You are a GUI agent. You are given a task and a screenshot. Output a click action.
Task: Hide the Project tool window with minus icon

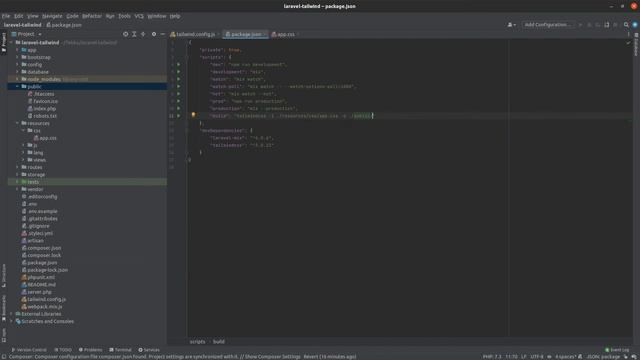tap(162, 34)
